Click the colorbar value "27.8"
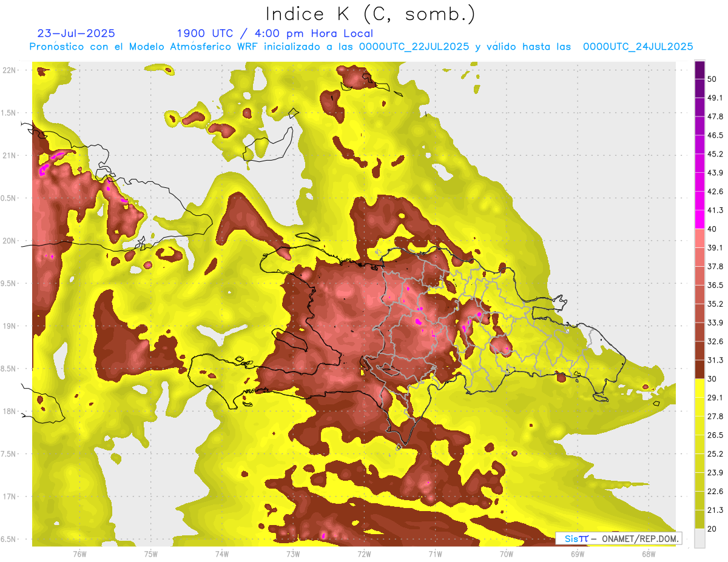This screenshot has height=562, width=728. (x=715, y=416)
